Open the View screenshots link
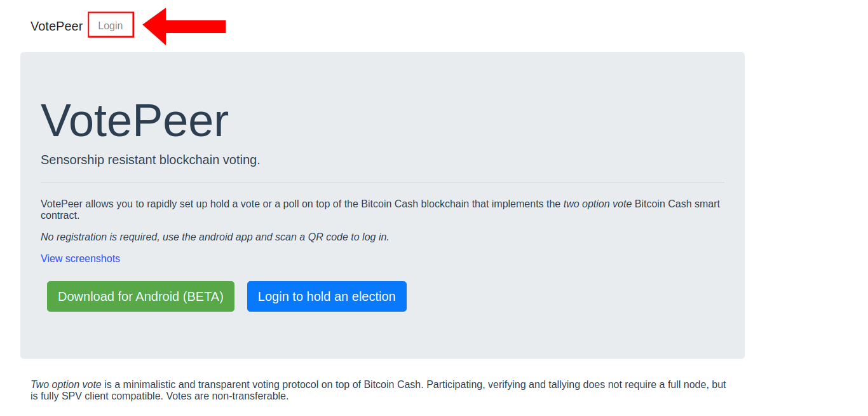Image resolution: width=868 pixels, height=416 pixels. [x=80, y=258]
